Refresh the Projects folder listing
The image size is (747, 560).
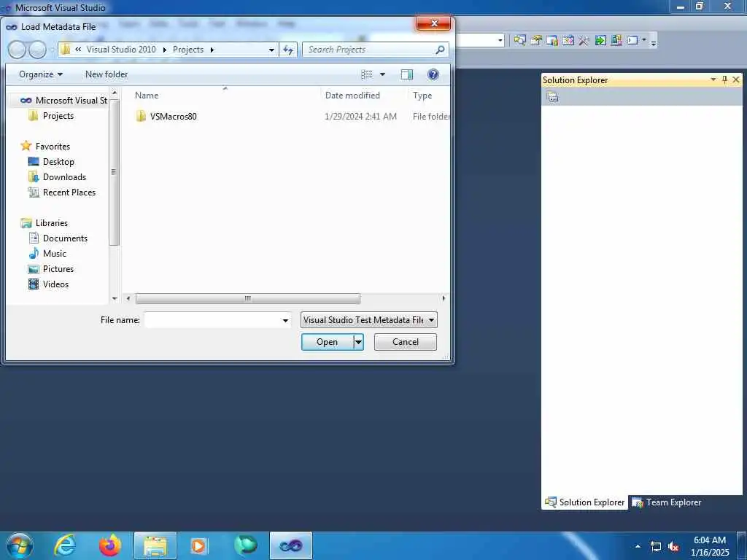point(288,50)
